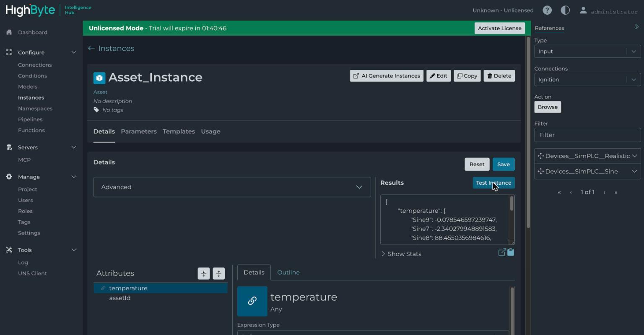
Task: Collapse the References panel with double arrow
Action: [636, 27]
